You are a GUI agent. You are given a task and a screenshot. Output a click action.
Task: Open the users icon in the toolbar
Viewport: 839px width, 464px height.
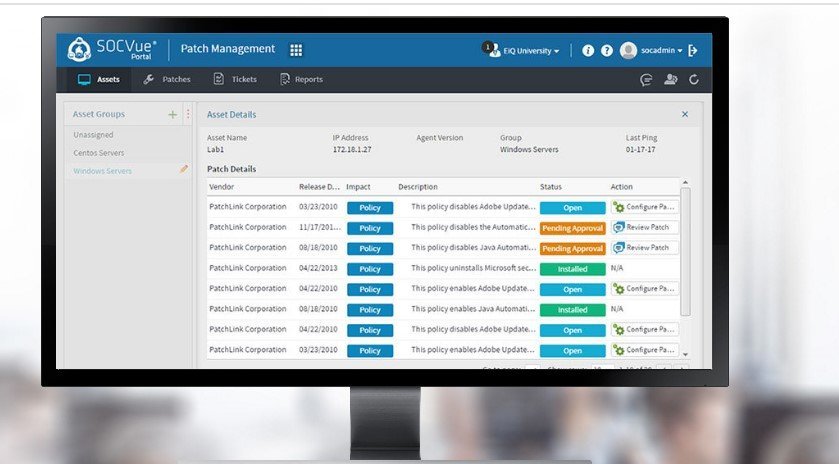click(670, 80)
